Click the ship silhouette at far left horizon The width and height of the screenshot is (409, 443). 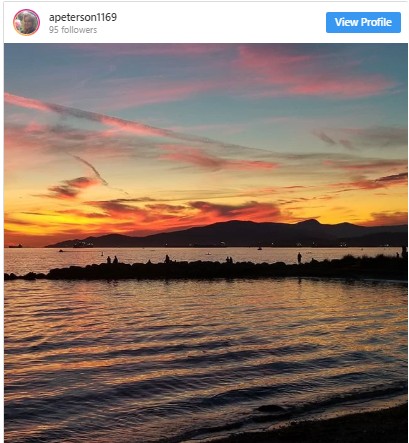(x=15, y=246)
